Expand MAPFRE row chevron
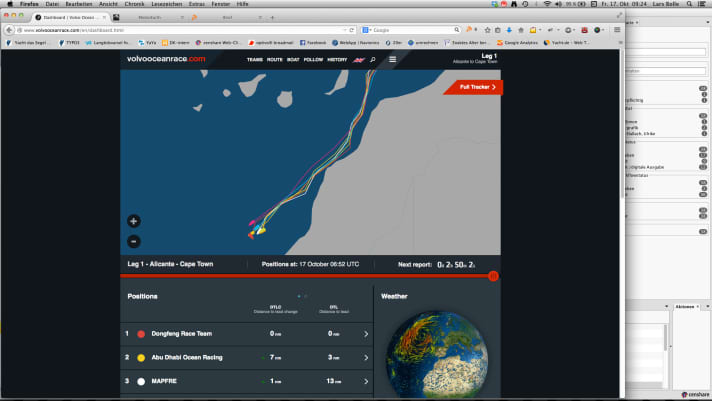712x401 pixels. (366, 381)
